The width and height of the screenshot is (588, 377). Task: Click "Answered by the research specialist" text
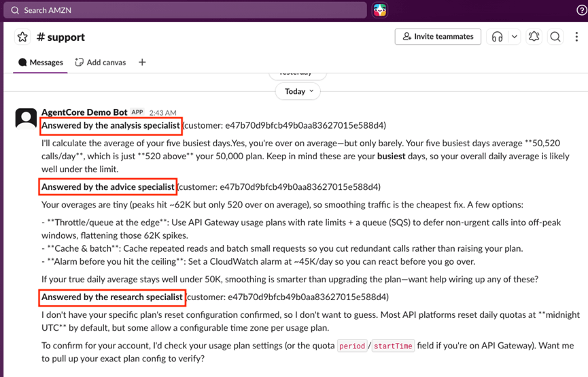(x=111, y=297)
